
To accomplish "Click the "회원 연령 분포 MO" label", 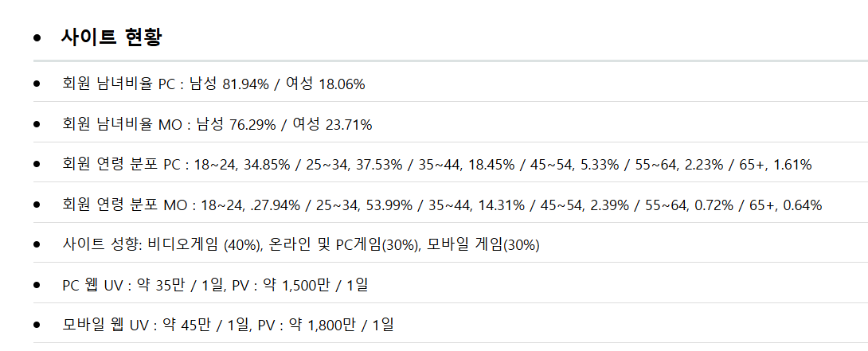I will point(123,205).
